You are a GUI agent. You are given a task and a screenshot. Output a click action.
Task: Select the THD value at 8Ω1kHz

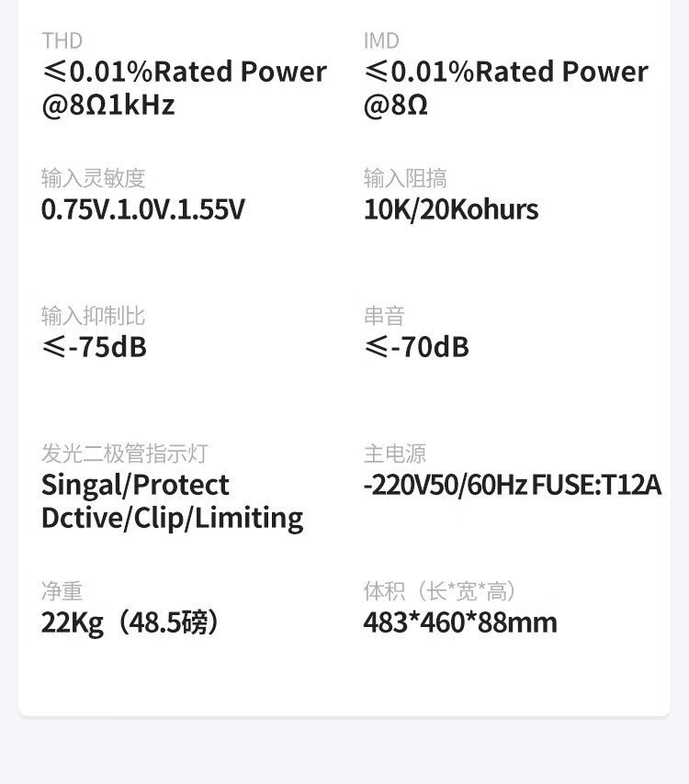click(x=184, y=88)
